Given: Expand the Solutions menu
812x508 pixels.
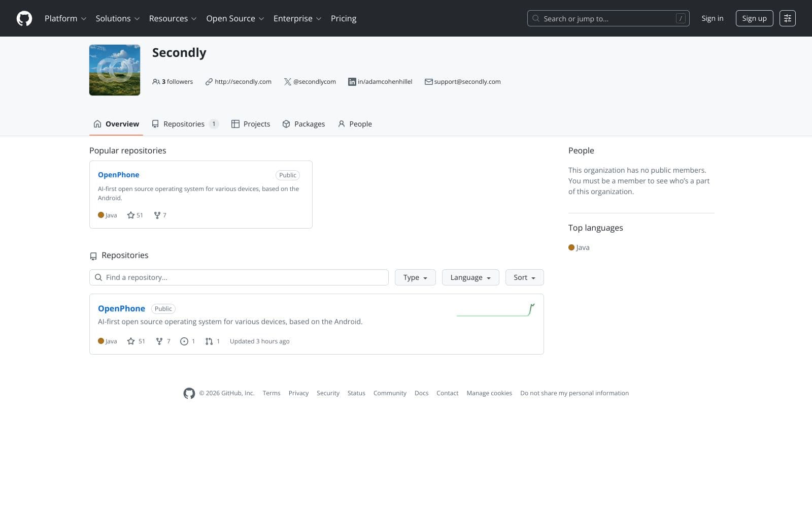Looking at the screenshot, I should point(118,18).
